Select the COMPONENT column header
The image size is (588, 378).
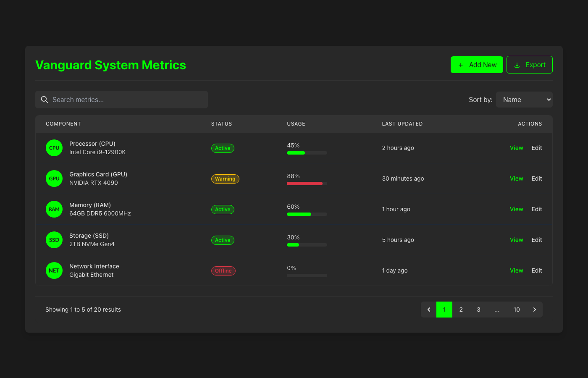[x=63, y=123]
